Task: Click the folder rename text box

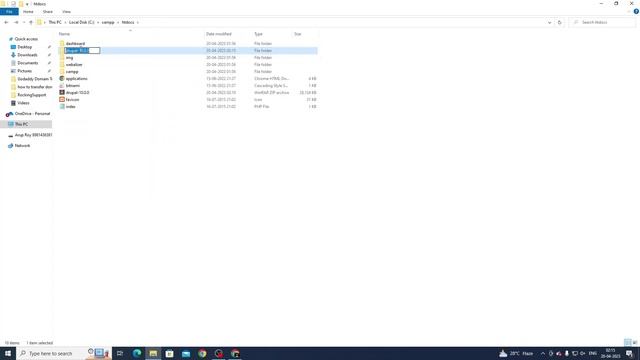Action: [x=82, y=51]
